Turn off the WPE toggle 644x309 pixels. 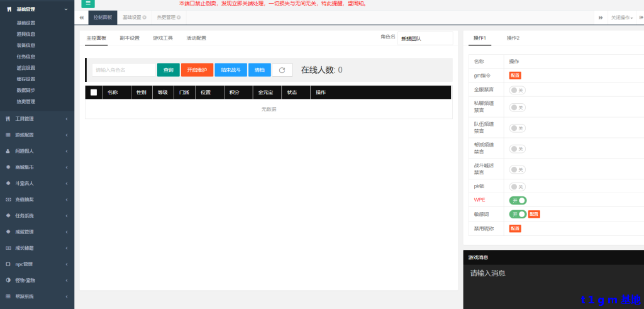click(x=517, y=200)
